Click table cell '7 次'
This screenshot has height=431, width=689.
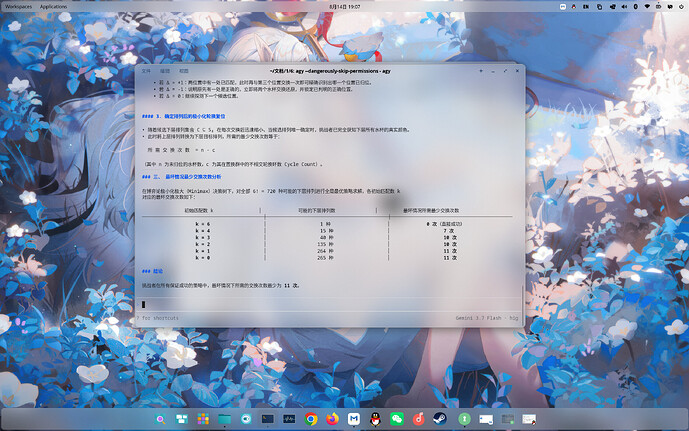[449, 231]
